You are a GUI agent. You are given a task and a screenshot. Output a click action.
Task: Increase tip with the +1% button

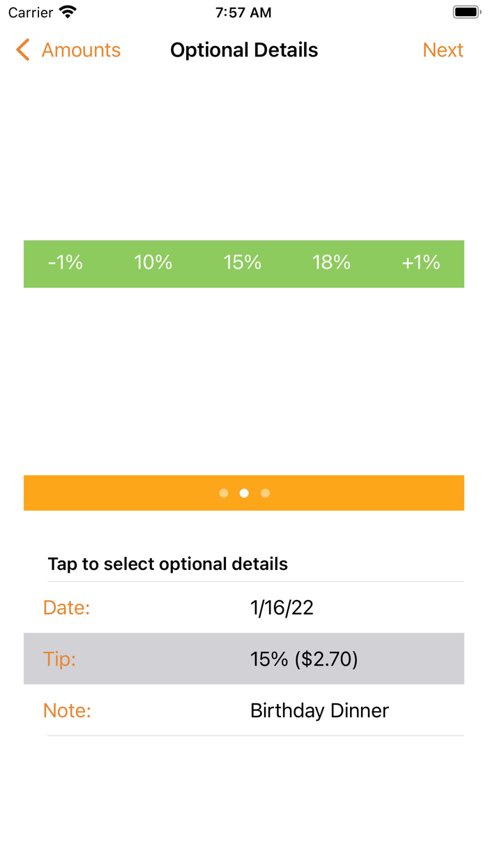click(x=421, y=263)
